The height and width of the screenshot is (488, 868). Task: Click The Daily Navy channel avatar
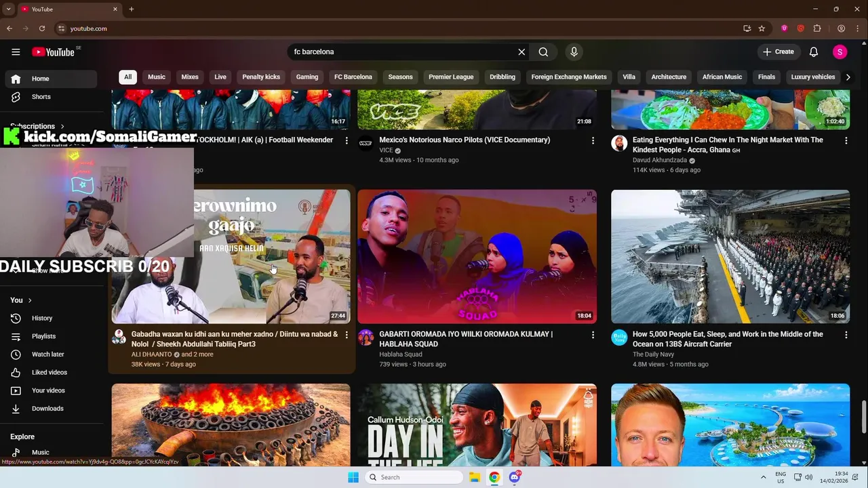619,338
